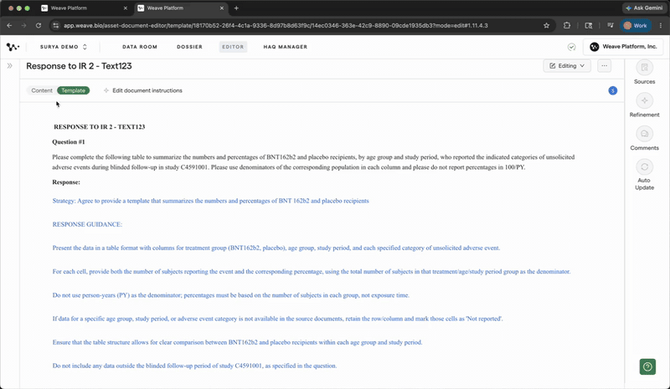Click the site info icon in address bar
The height and width of the screenshot is (389, 670).
pyautogui.click(x=56, y=26)
